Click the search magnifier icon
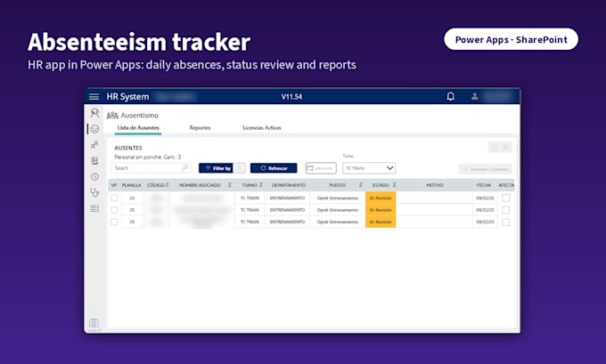The width and height of the screenshot is (606, 364). pos(185,167)
